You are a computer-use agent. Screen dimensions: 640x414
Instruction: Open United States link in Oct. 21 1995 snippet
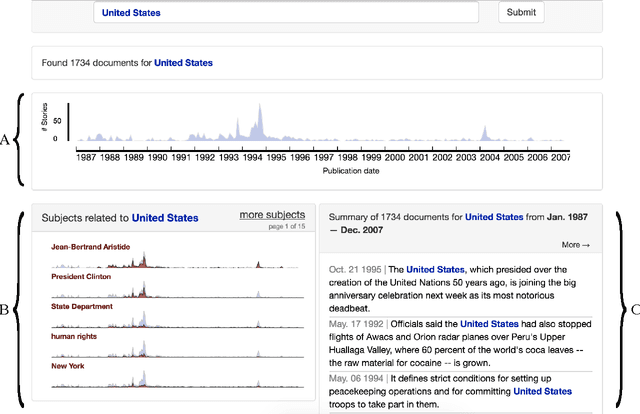coord(435,269)
